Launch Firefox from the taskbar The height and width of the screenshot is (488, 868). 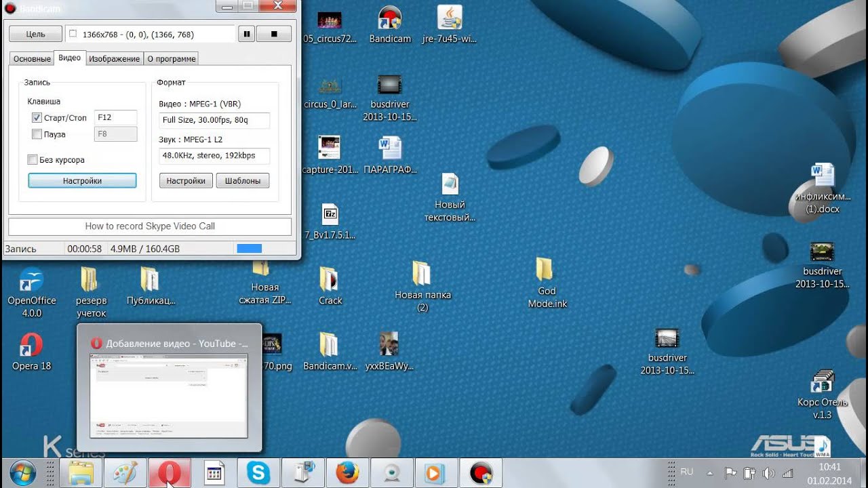click(347, 473)
